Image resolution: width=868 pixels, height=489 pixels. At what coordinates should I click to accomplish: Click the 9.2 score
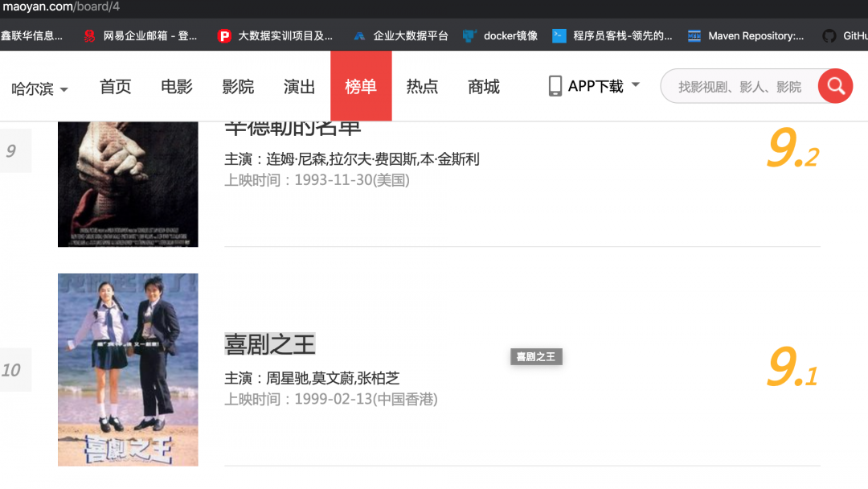pyautogui.click(x=792, y=149)
